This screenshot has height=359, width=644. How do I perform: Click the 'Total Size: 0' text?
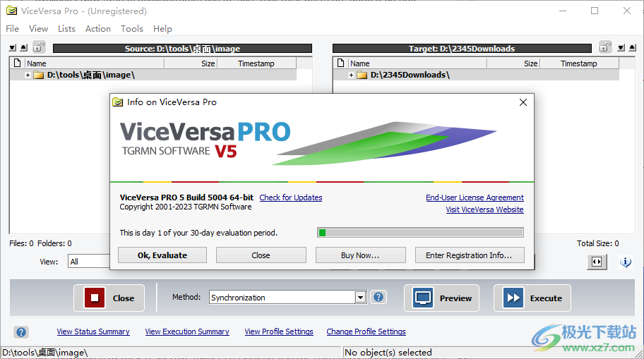(597, 243)
